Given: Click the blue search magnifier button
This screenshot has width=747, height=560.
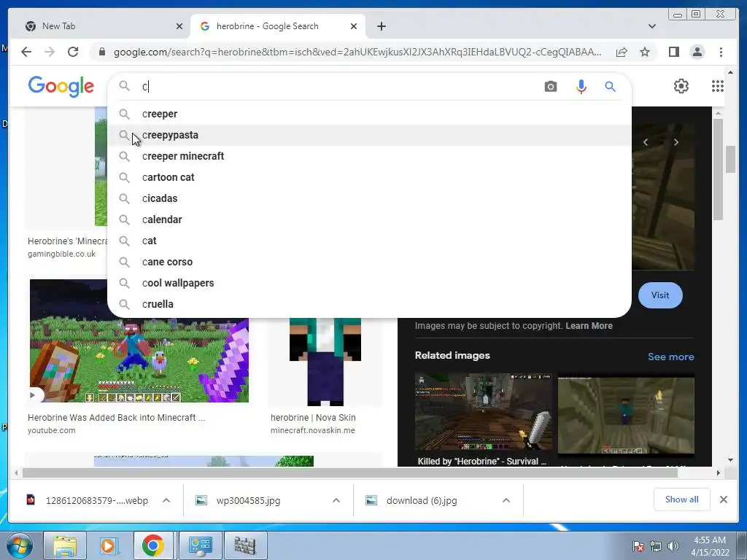Looking at the screenshot, I should [x=611, y=86].
